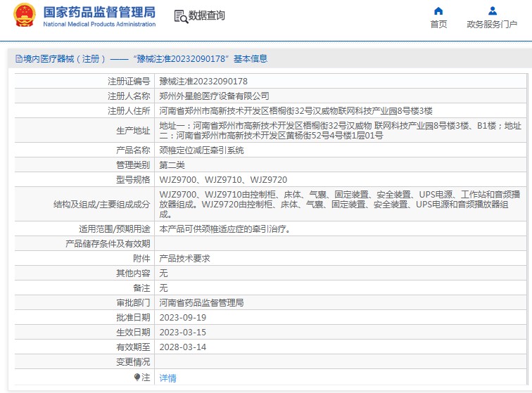Click the approval date 2023-09-19
The width and height of the screenshot is (532, 393).
pyautogui.click(x=182, y=318)
